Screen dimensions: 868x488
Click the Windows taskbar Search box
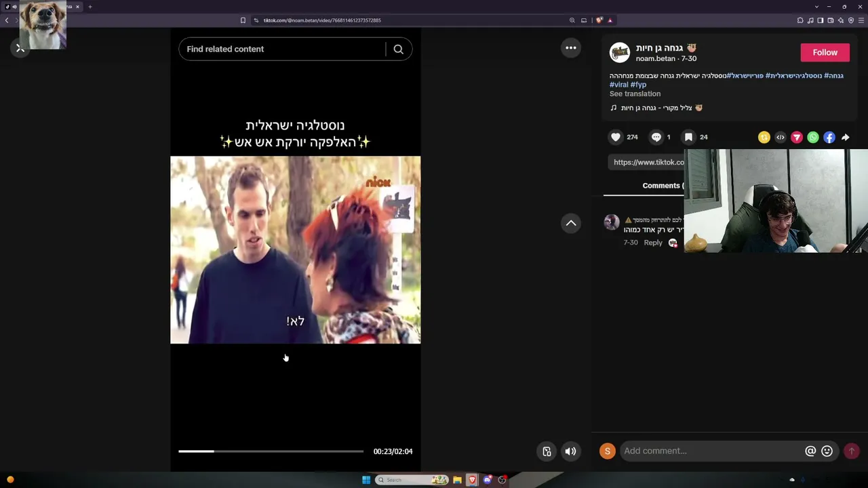412,480
